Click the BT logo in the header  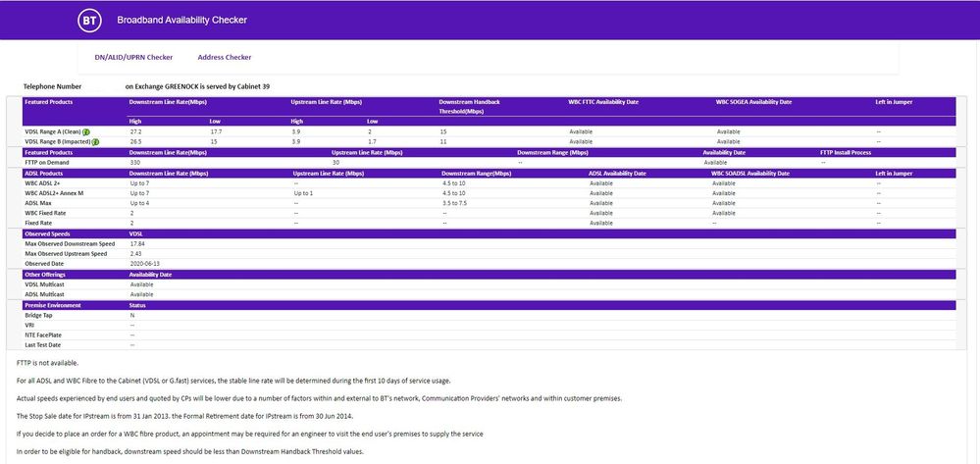[x=89, y=20]
